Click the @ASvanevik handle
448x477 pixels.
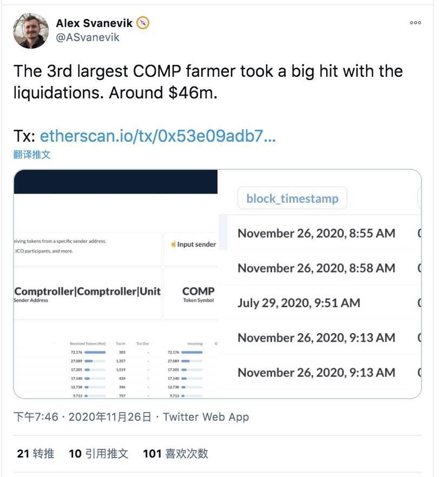88,37
